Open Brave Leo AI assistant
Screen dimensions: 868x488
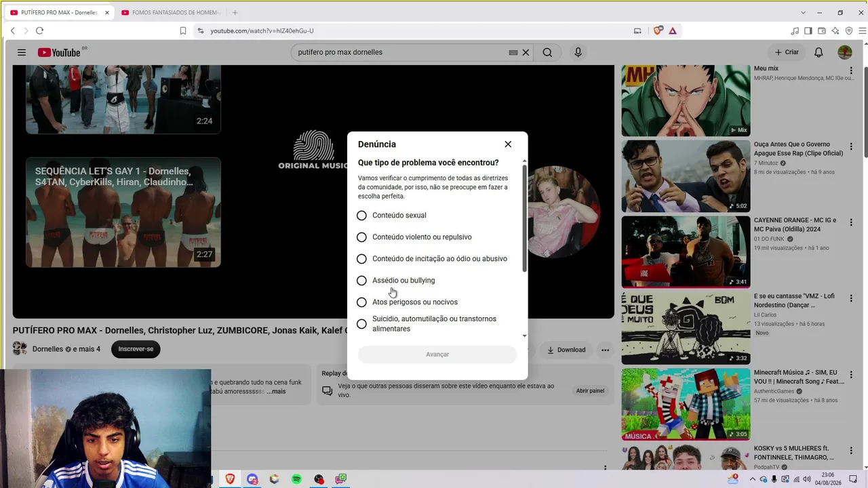tap(835, 30)
